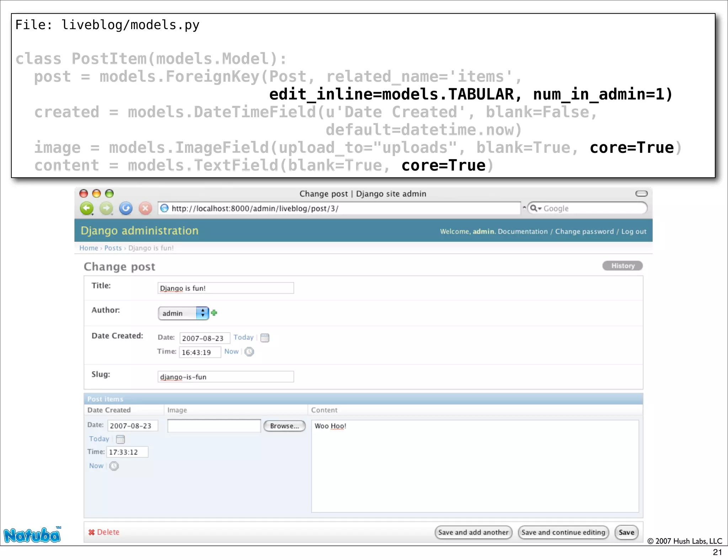
Task: Click the Post items Date input field
Action: tap(133, 426)
